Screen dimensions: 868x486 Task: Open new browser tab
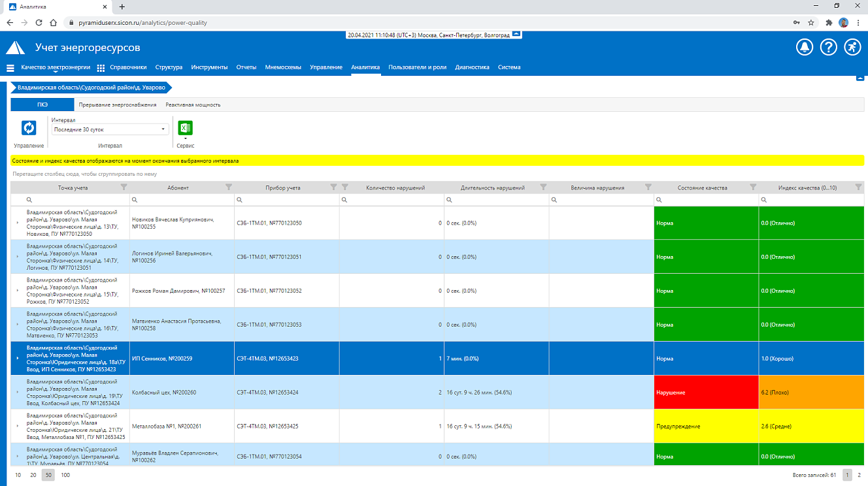pos(122,7)
